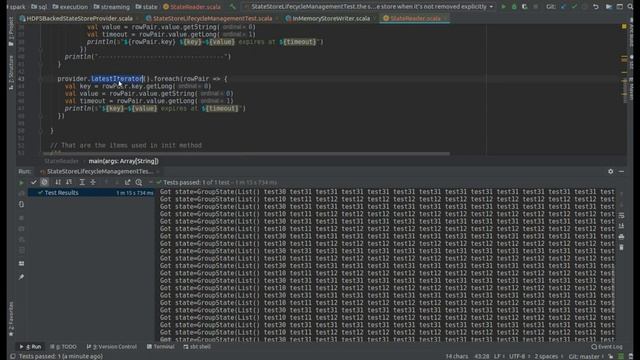Open the sbt shell tool window
The width and height of the screenshot is (640, 360).
coord(197,347)
